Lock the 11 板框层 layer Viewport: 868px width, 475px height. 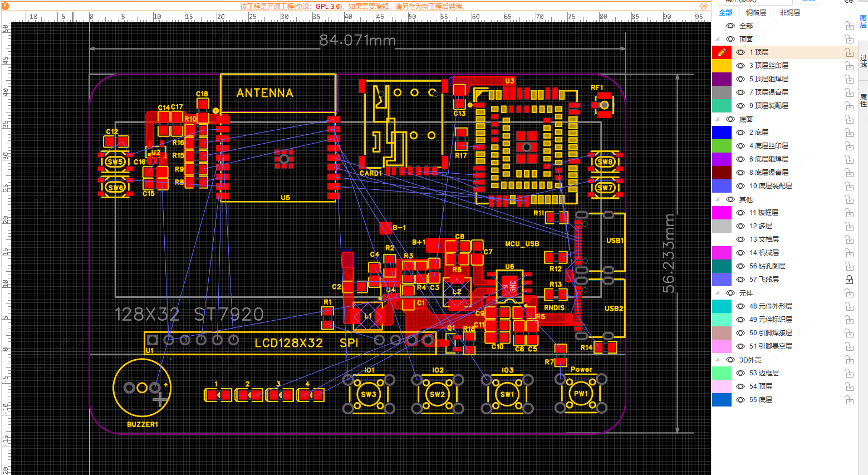849,213
